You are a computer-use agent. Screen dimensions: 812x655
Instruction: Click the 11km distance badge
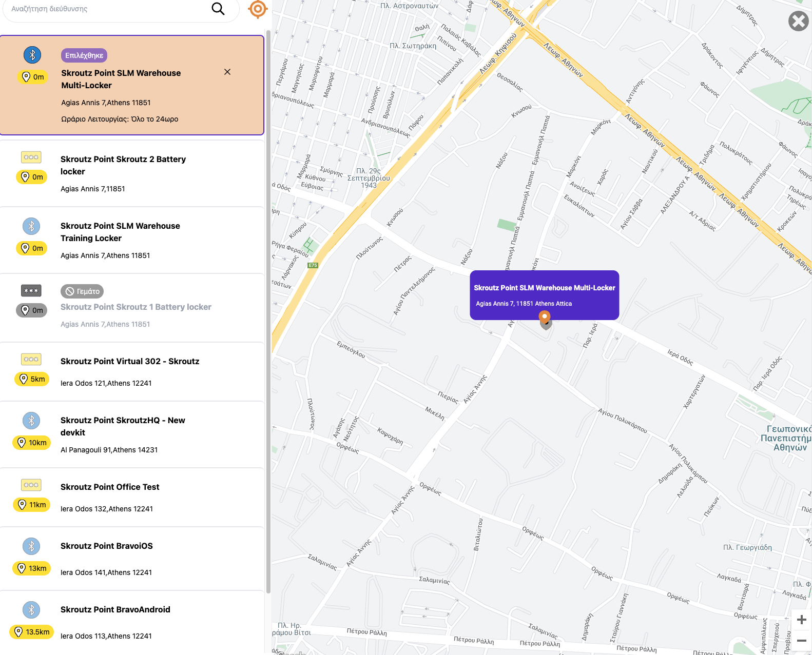[x=32, y=505]
